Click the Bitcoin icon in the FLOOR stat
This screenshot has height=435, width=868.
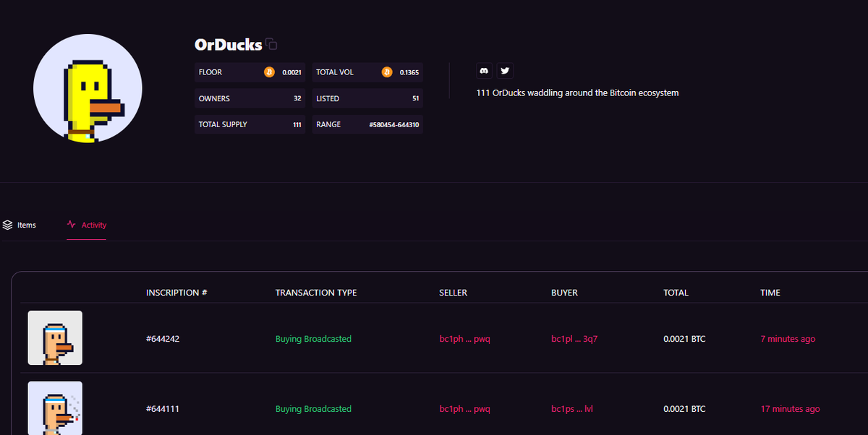pos(269,72)
